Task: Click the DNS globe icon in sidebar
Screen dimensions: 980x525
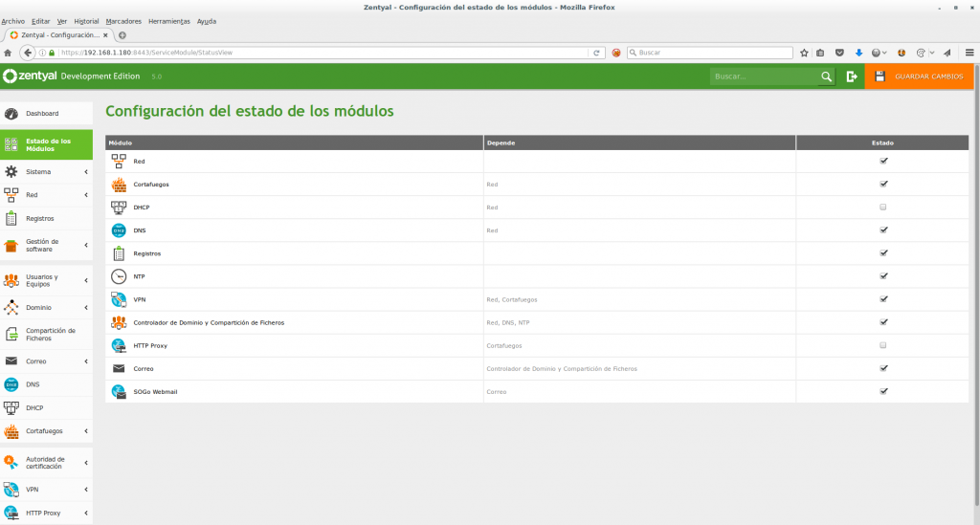Action: pos(11,384)
